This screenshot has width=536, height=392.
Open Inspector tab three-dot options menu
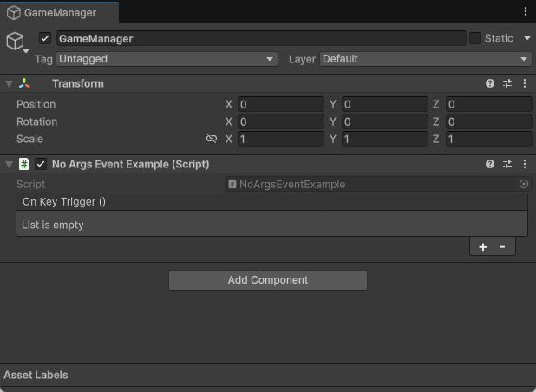[x=526, y=11]
